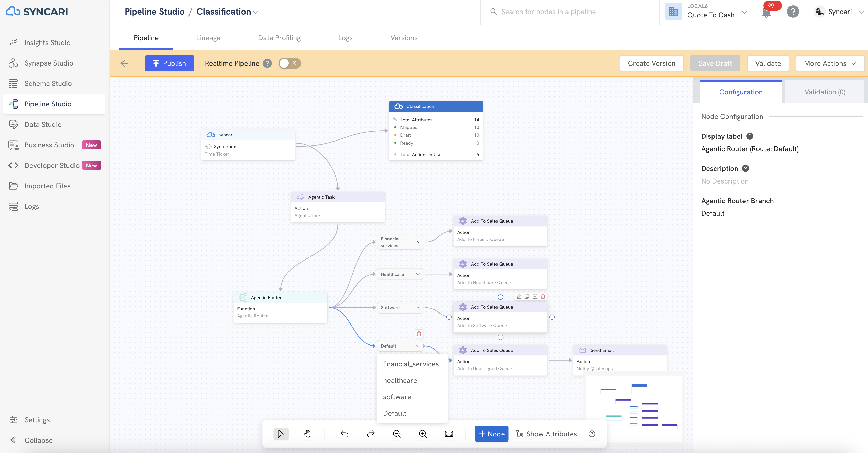Publish the pipeline
Image resolution: width=868 pixels, height=453 pixels.
point(170,63)
